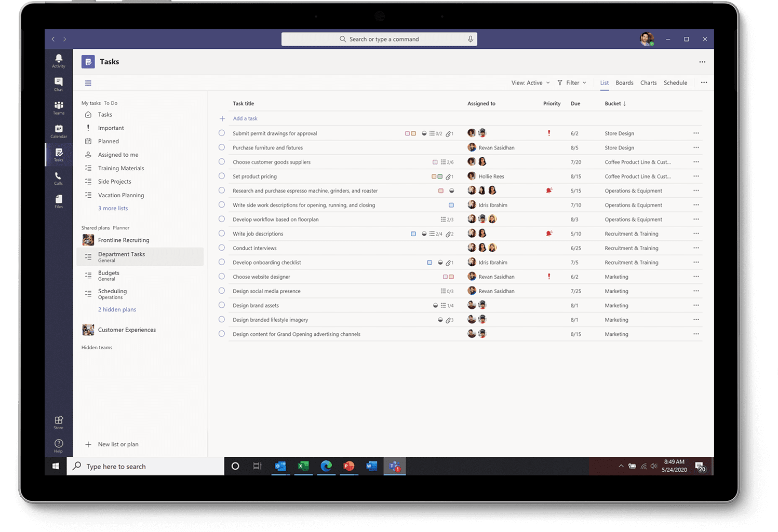
Task: Open more options next to Tasks header
Action: click(702, 62)
